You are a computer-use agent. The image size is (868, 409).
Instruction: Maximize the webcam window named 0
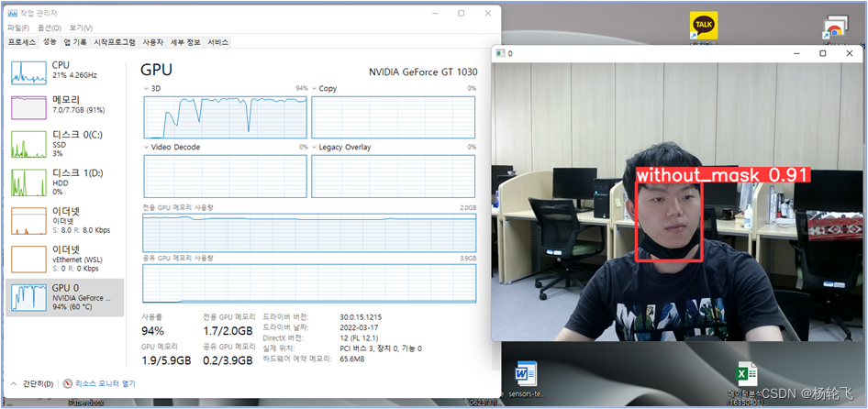click(x=823, y=53)
